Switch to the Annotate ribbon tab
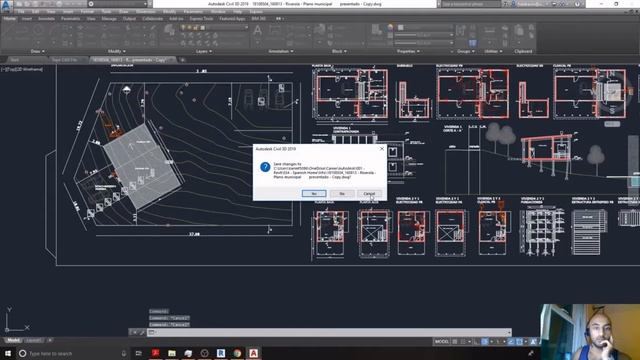Viewport: 640px width, 360px height. pyautogui.click(x=47, y=19)
